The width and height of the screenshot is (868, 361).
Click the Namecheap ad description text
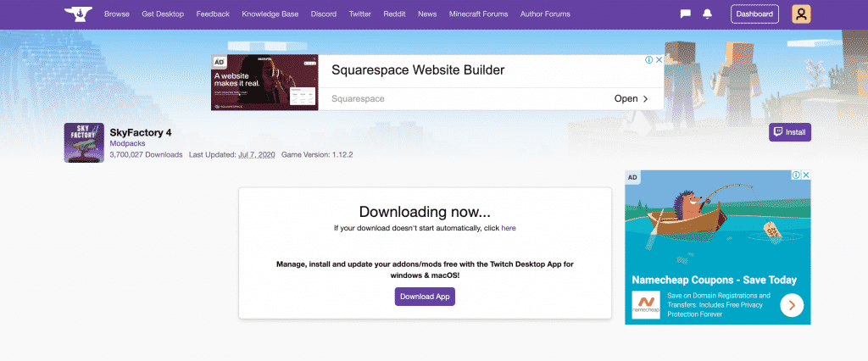coord(719,304)
